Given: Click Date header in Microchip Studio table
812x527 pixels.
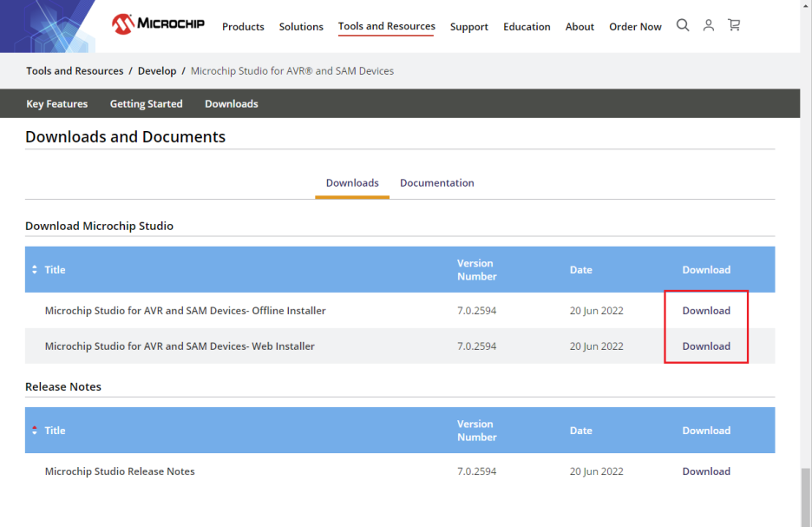Looking at the screenshot, I should pyautogui.click(x=580, y=269).
